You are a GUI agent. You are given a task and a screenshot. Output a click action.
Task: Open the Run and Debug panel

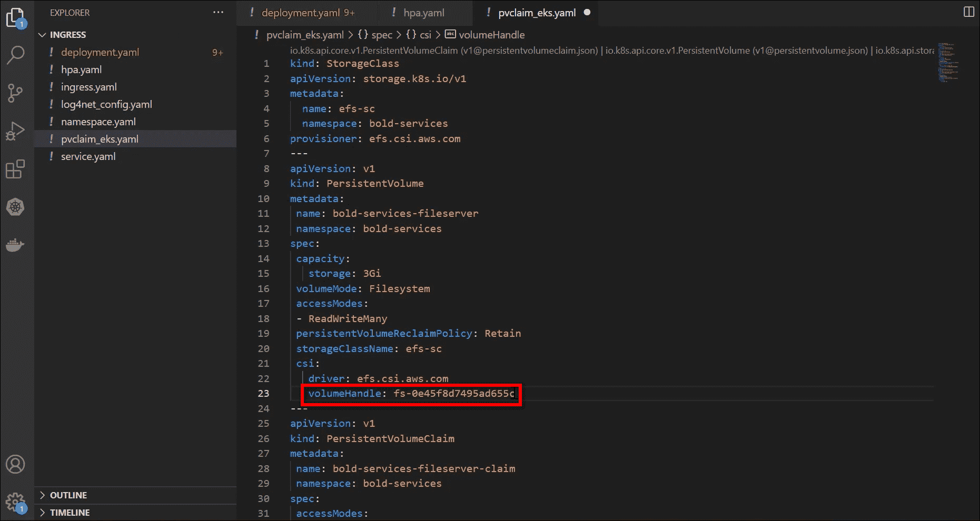click(16, 131)
